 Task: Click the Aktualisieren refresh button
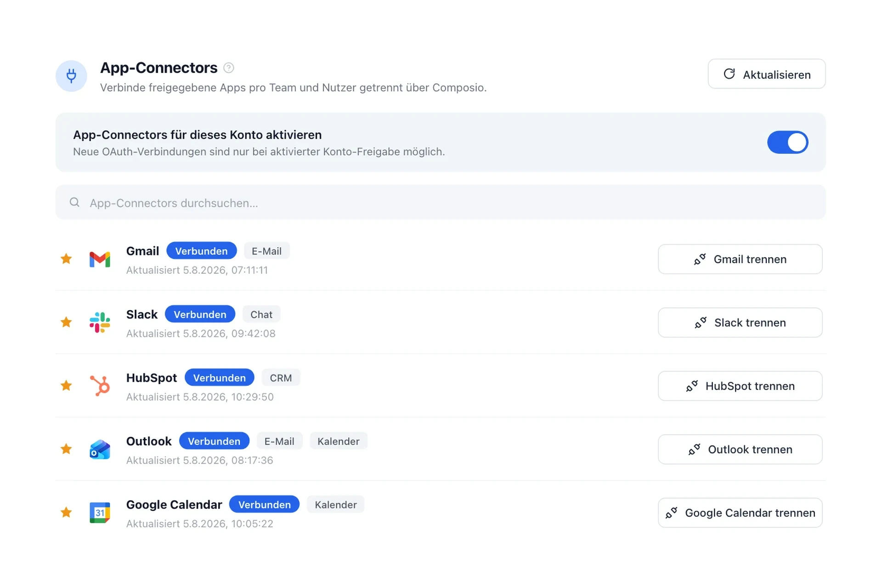pos(766,74)
